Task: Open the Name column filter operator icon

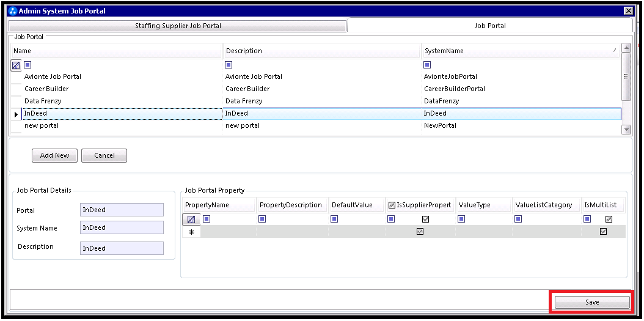Action: (x=27, y=65)
